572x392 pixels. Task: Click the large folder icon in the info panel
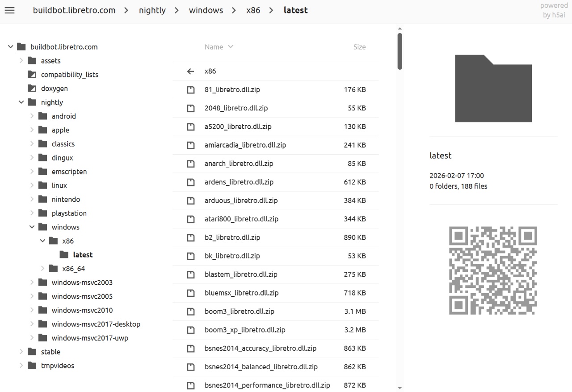[x=493, y=89]
